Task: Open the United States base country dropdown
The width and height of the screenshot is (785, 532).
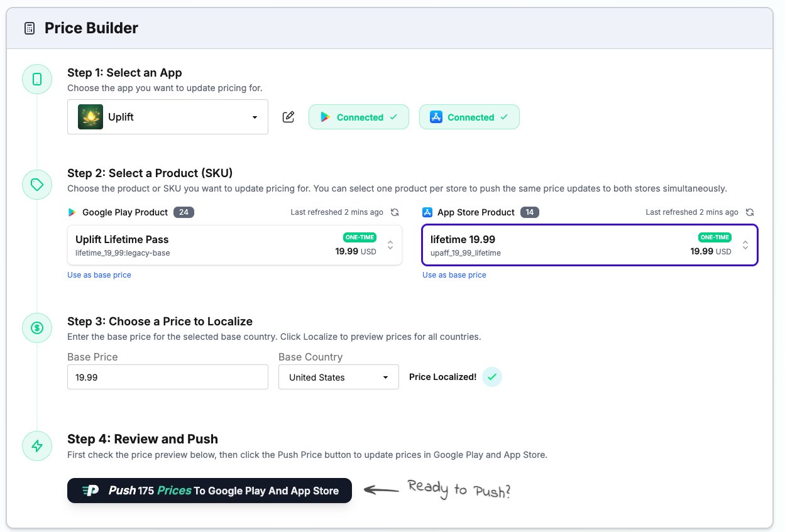Action: 338,377
